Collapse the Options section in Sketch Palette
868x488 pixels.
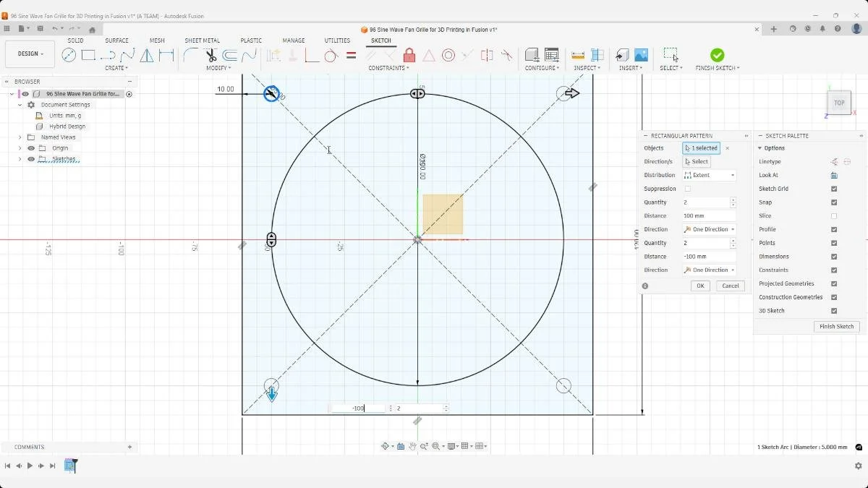coord(760,148)
